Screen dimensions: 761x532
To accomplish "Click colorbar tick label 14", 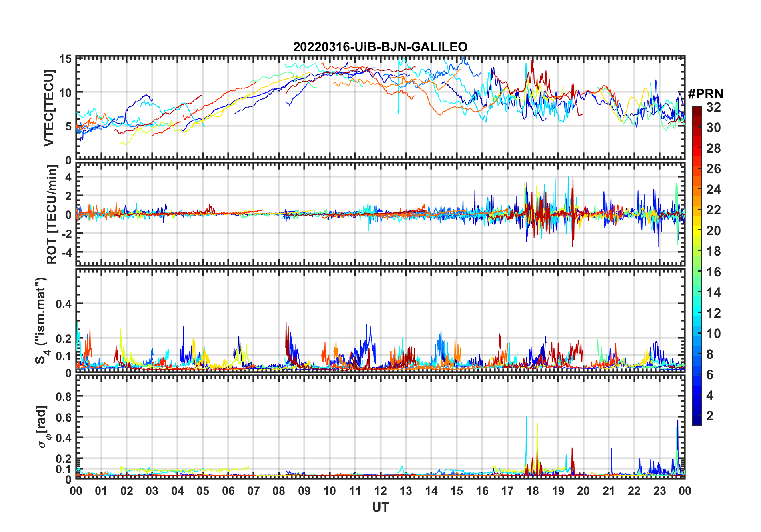I will point(713,292).
